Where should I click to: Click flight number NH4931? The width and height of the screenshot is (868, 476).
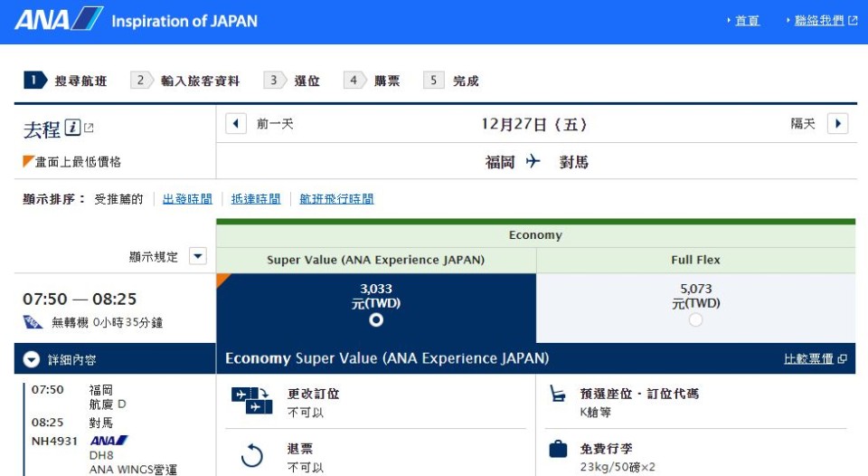pyautogui.click(x=54, y=441)
